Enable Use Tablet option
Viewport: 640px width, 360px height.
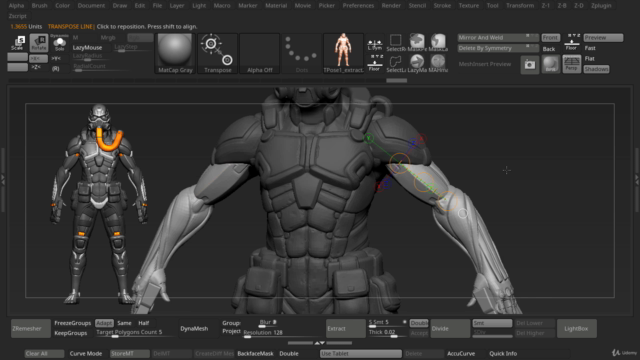[x=360, y=353]
